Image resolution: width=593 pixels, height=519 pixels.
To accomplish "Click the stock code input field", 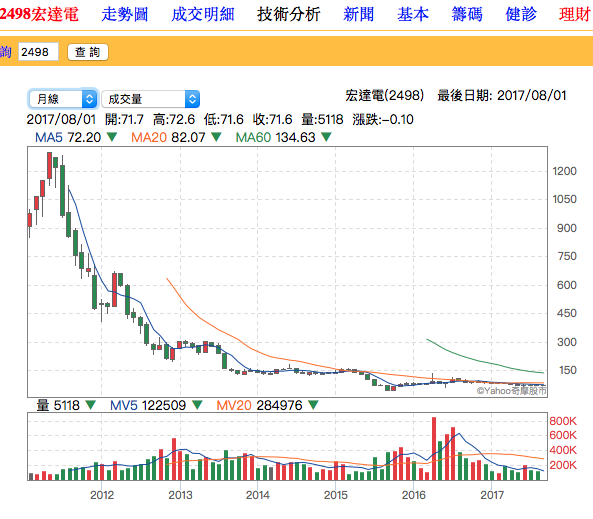I will coord(38,52).
